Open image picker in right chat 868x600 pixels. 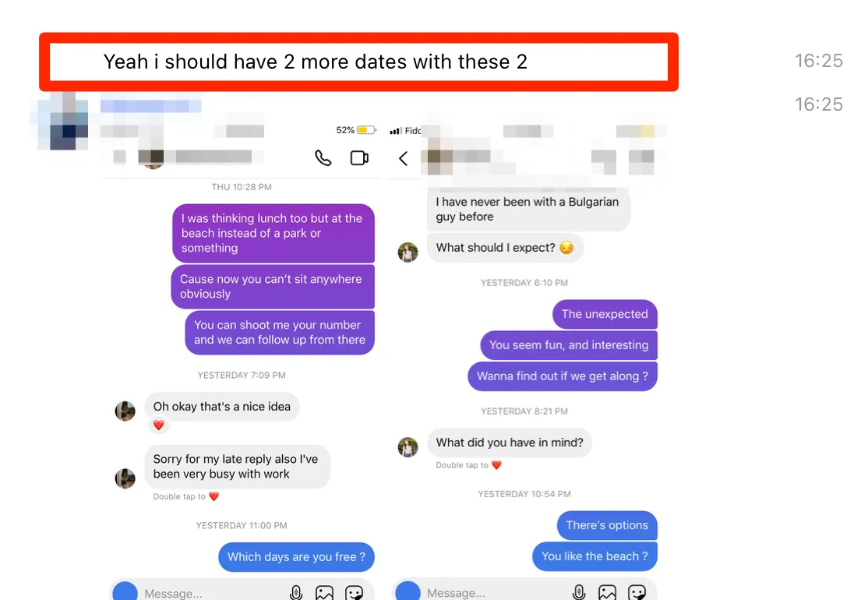click(607, 592)
